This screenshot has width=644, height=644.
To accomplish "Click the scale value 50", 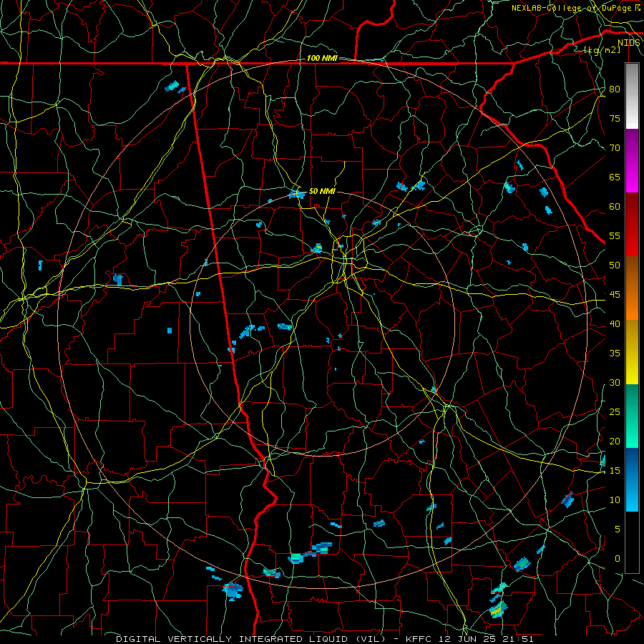I will [x=615, y=265].
